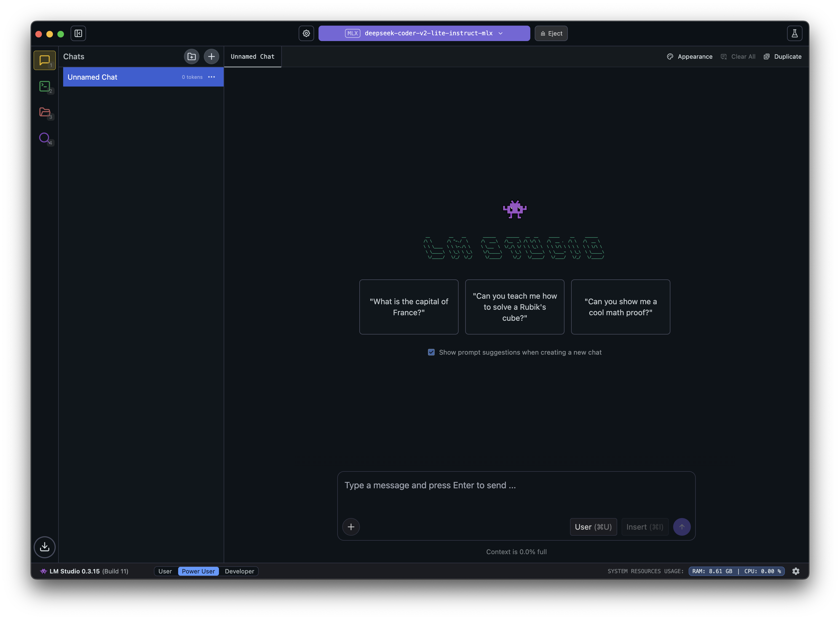
Task: Toggle the User role button
Action: coord(593,527)
